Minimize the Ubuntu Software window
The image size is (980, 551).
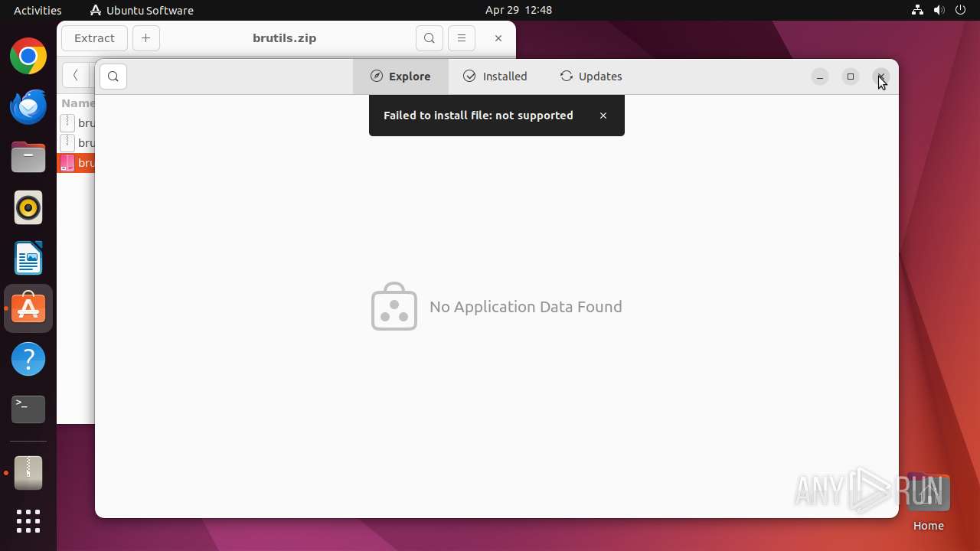click(820, 77)
